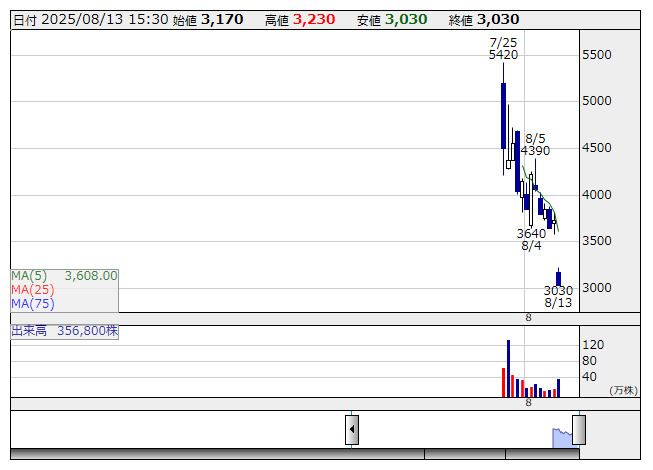
Task: Click the 日付 2025/08/13 15:30 date text
Action: point(91,20)
